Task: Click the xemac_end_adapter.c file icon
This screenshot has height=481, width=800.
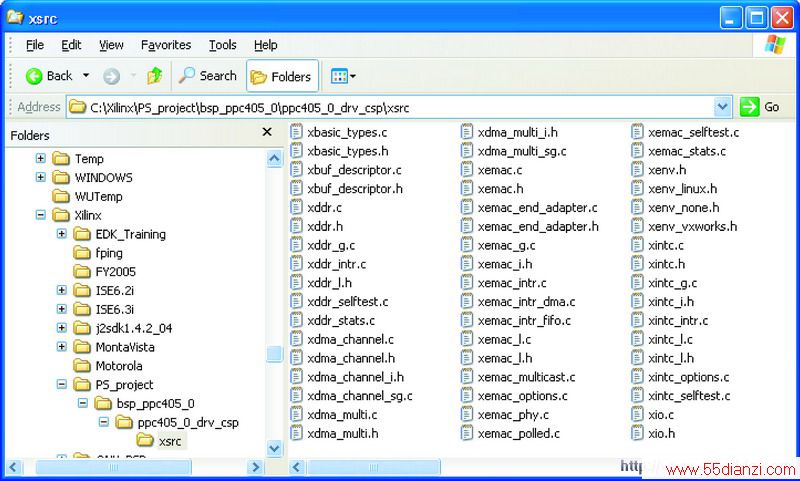Action: (467, 208)
